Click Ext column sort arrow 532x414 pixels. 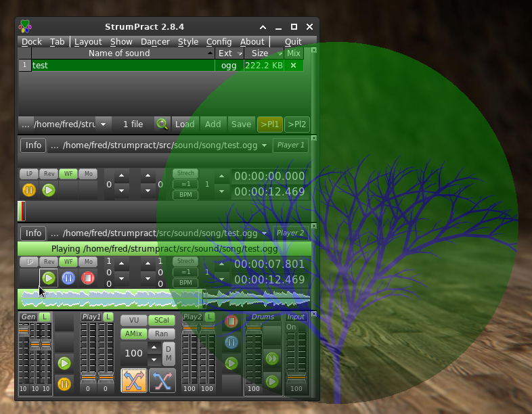click(240, 53)
